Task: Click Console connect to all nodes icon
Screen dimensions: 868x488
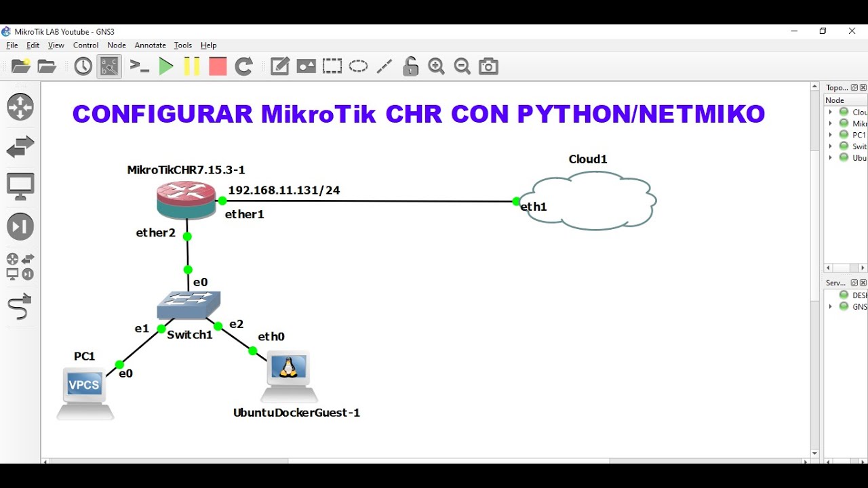Action: coord(140,66)
